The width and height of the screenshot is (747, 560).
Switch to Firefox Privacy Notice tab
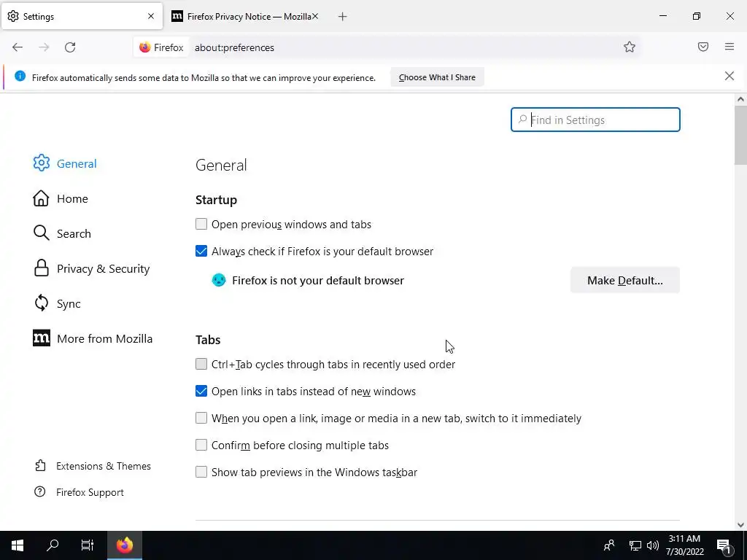click(245, 16)
